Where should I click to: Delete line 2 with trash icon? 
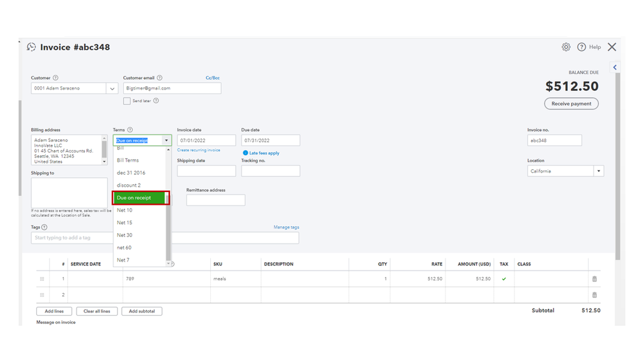594,295
